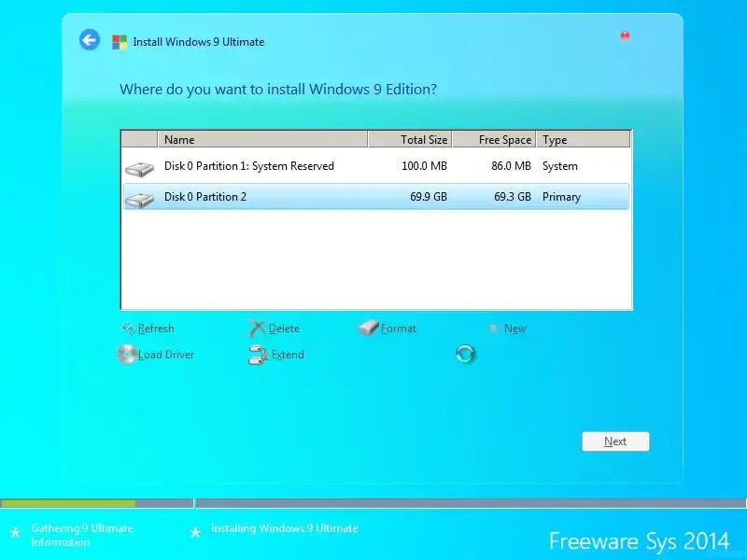Click the Extend link

(288, 355)
